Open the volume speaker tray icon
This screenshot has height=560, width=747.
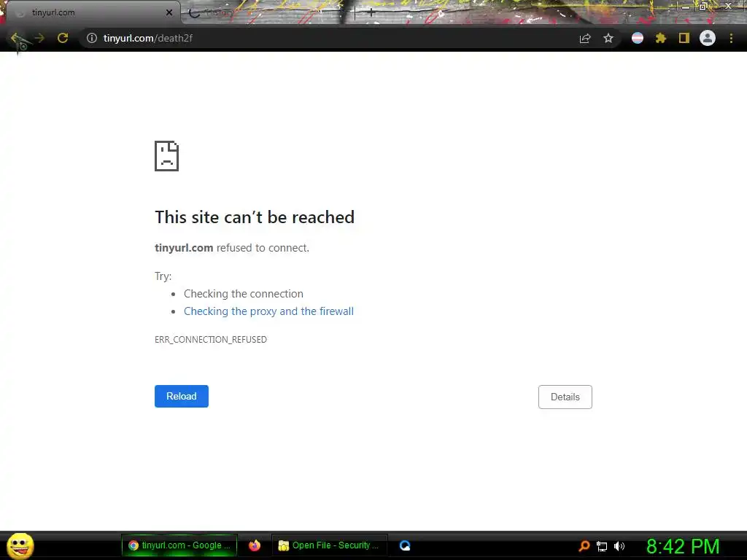[x=619, y=546]
